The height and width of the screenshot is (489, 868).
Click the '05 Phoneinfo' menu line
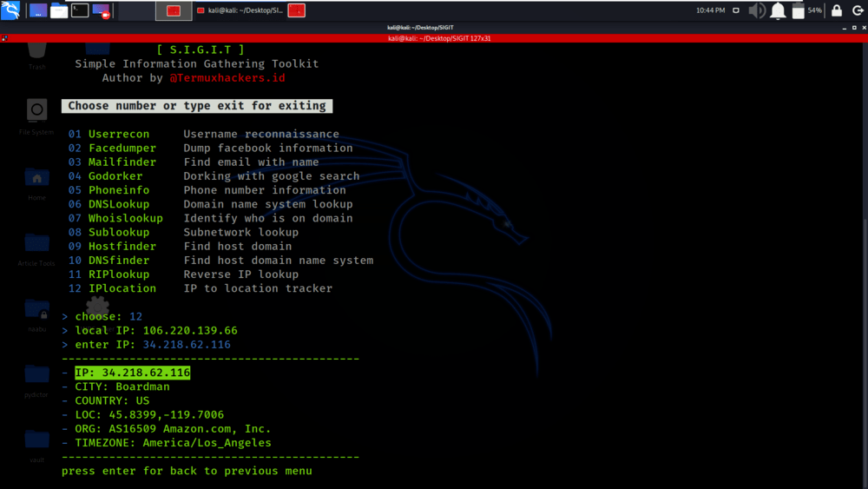point(207,190)
